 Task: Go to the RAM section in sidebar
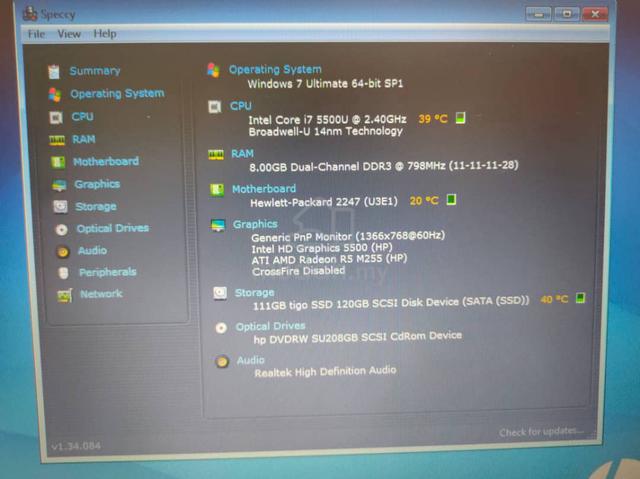(84, 140)
